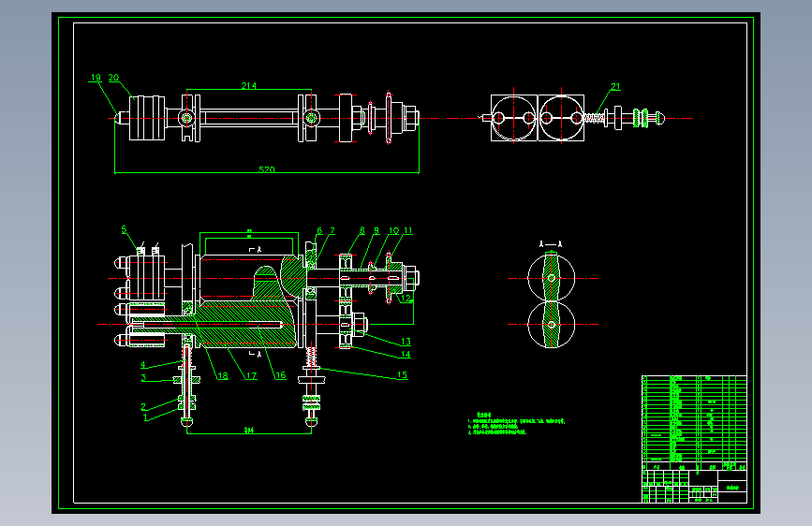Click part number label 20
The height and width of the screenshot is (526, 812).
tap(113, 77)
